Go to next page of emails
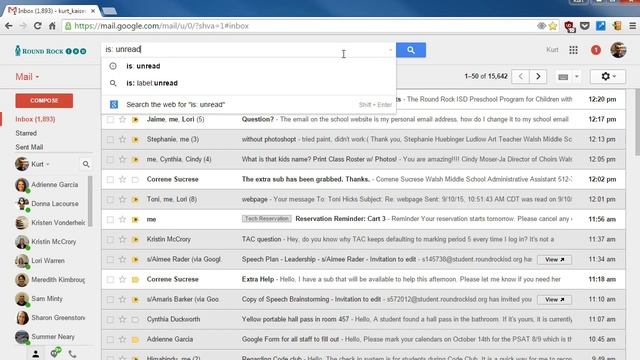The image size is (640, 360). [538, 76]
